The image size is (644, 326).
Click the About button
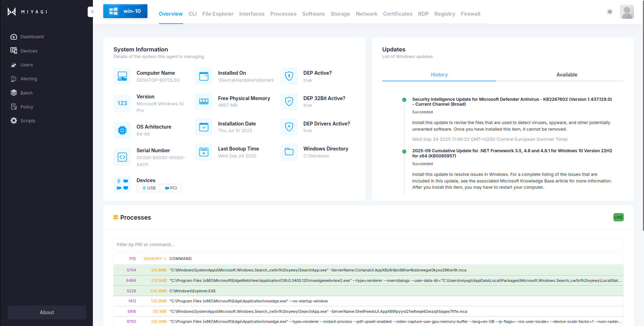click(47, 312)
